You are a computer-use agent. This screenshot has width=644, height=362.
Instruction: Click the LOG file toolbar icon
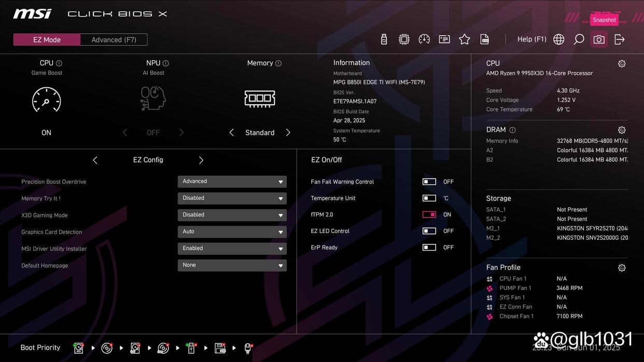tap(485, 39)
